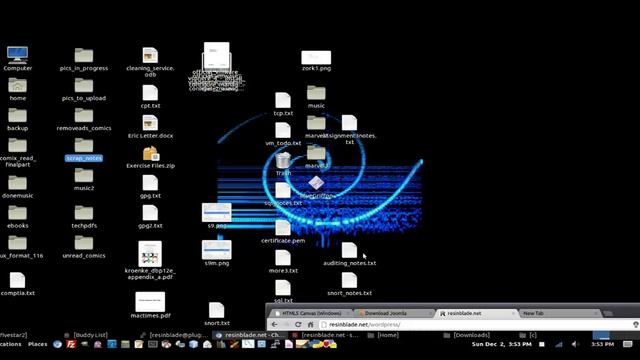Launch FileZilla from the panel
Viewport: 640px width, 360px height.
pos(71,344)
